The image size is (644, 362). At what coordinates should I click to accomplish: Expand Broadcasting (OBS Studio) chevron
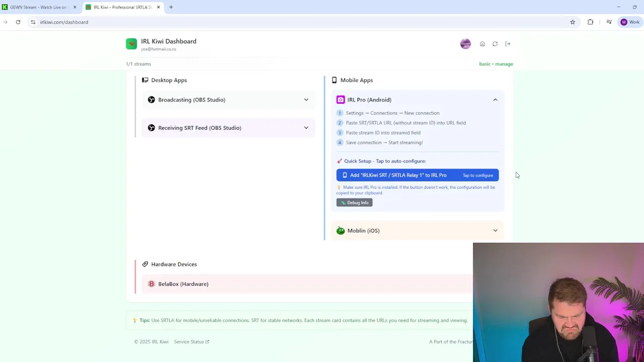tap(306, 100)
